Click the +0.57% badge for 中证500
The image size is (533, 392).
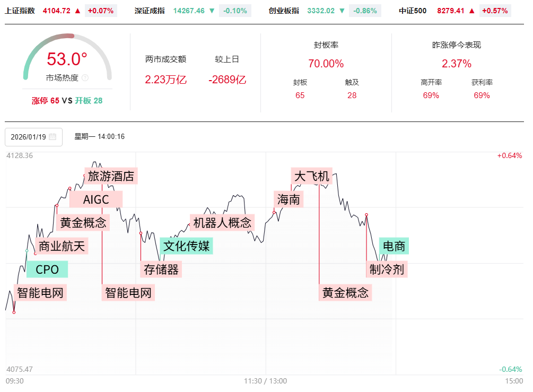(x=495, y=11)
